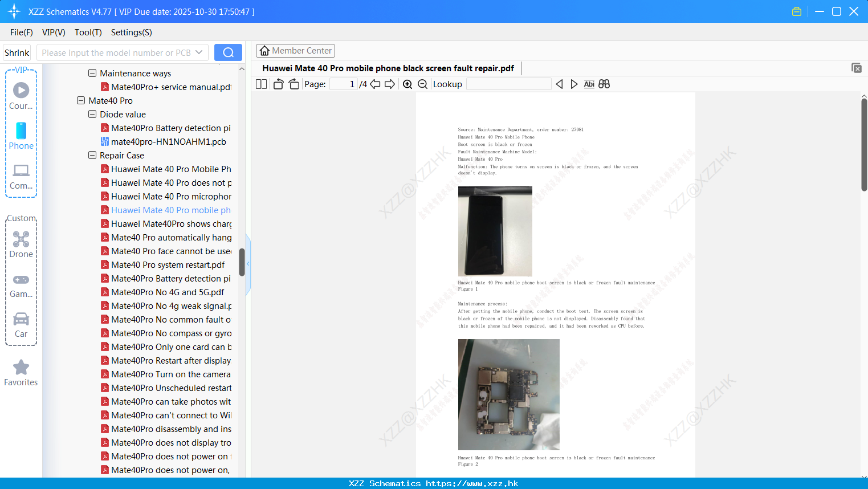868x489 pixels.
Task: Toggle the two-page view layout icon
Action: tap(261, 84)
